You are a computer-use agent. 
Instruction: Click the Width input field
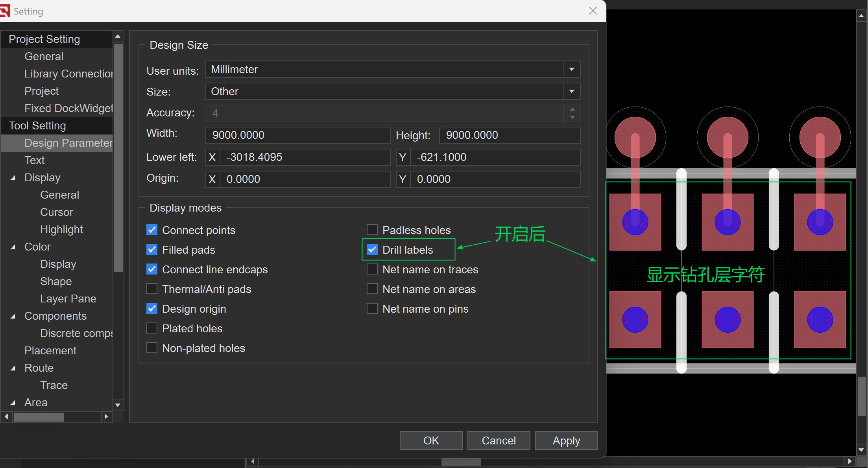click(x=297, y=135)
